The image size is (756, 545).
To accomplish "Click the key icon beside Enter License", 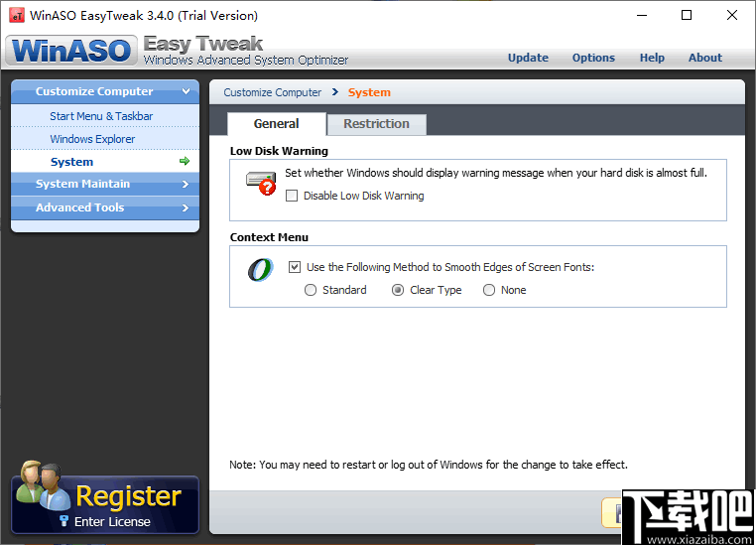I will 63,521.
